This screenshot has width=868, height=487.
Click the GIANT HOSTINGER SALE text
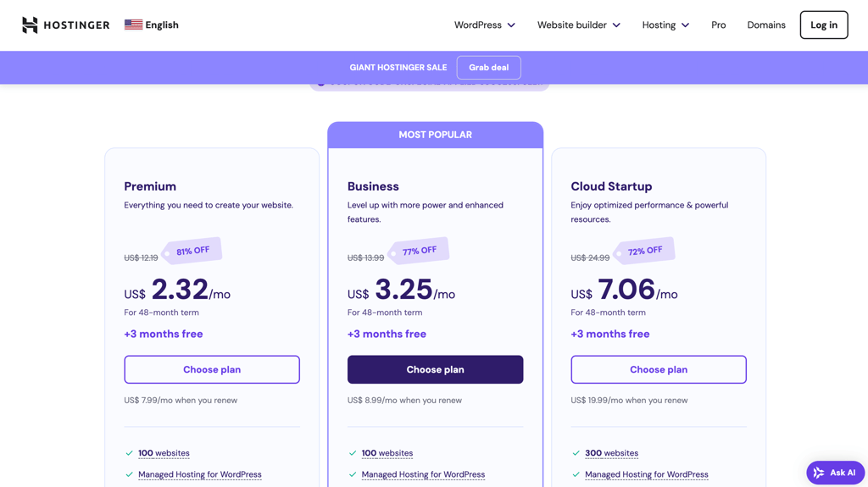[398, 68]
